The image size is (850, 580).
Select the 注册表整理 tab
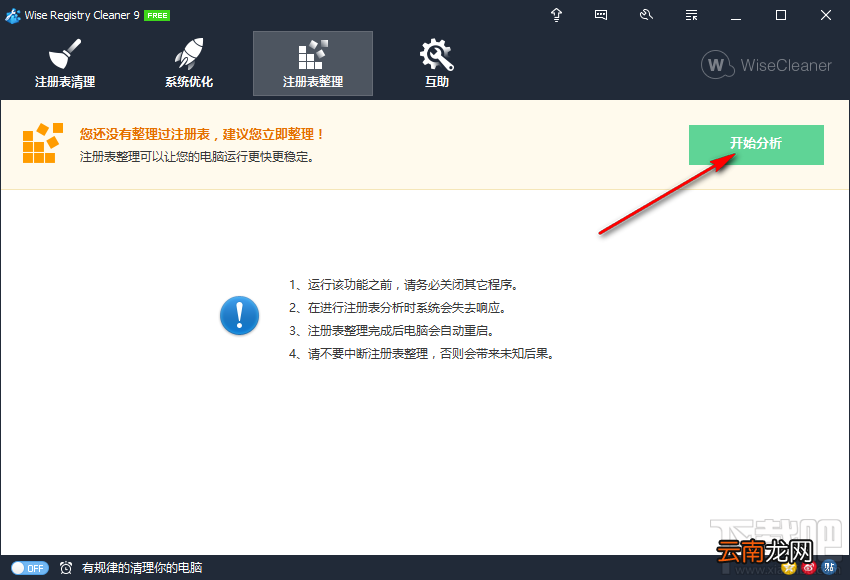[313, 63]
